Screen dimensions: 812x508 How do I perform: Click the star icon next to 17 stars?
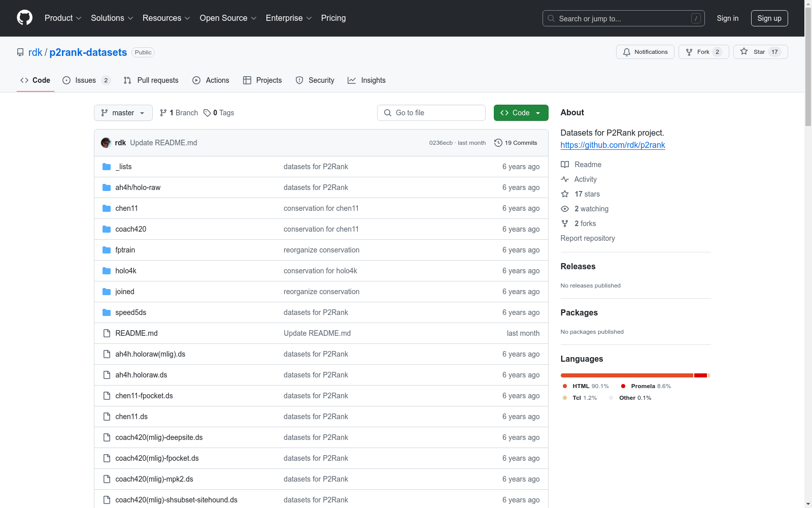pyautogui.click(x=565, y=194)
